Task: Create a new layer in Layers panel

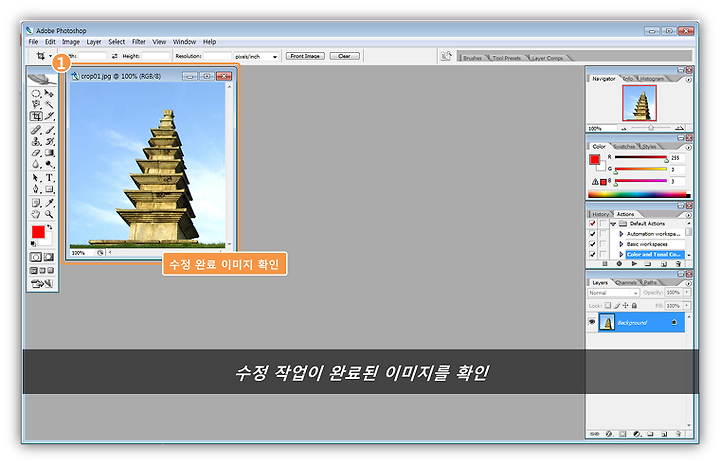Action: [x=664, y=434]
